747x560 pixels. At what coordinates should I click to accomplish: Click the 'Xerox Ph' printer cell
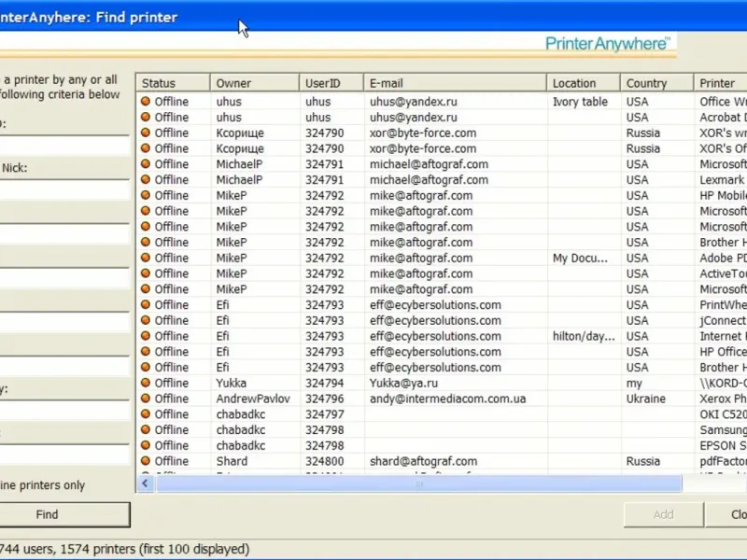723,399
